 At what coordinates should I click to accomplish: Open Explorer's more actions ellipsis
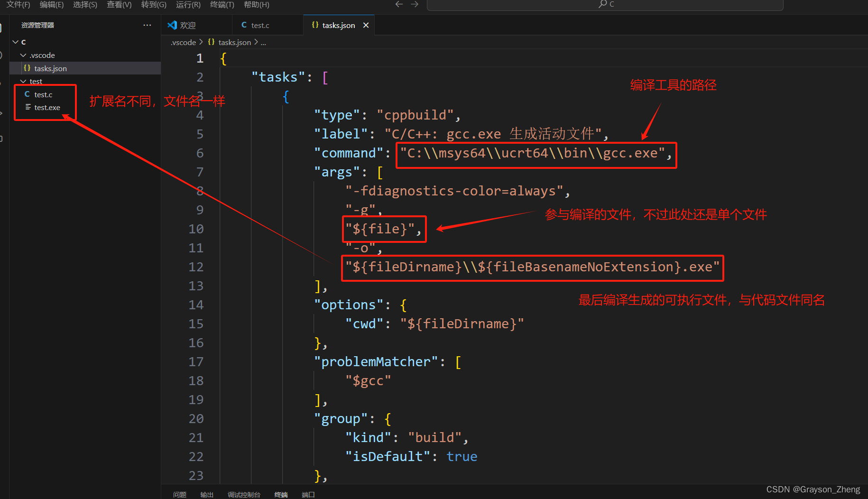(x=147, y=25)
